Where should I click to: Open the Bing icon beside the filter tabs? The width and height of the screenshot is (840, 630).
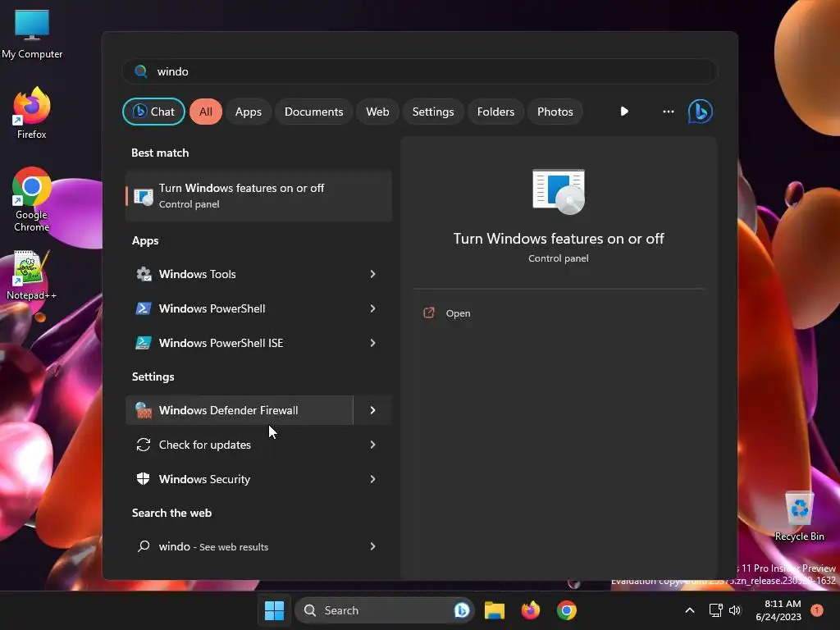point(700,112)
